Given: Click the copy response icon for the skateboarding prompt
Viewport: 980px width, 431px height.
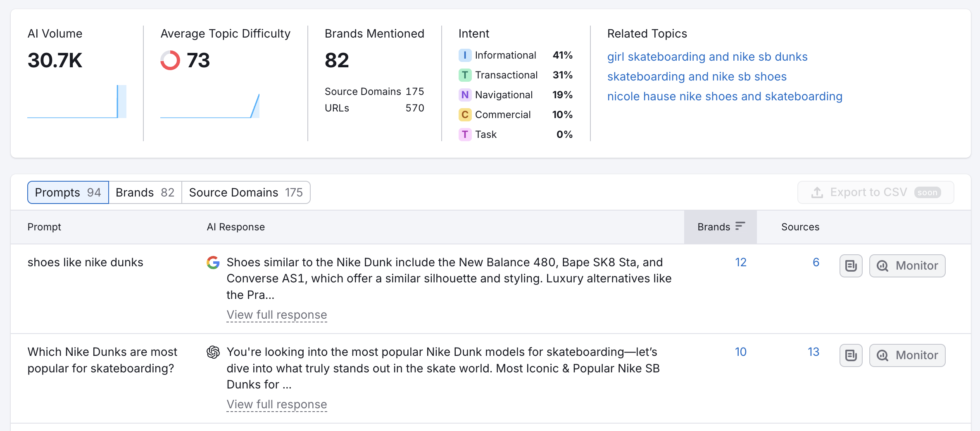Looking at the screenshot, I should (851, 355).
